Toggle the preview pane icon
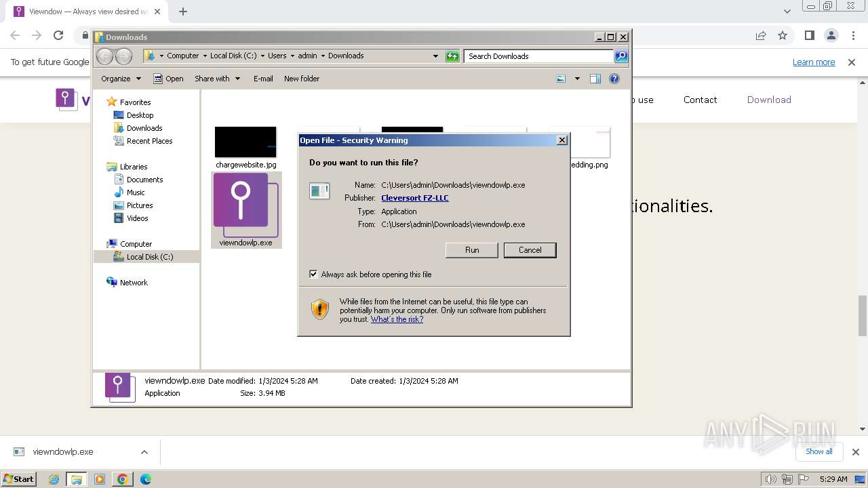The width and height of the screenshot is (868, 488). 595,79
